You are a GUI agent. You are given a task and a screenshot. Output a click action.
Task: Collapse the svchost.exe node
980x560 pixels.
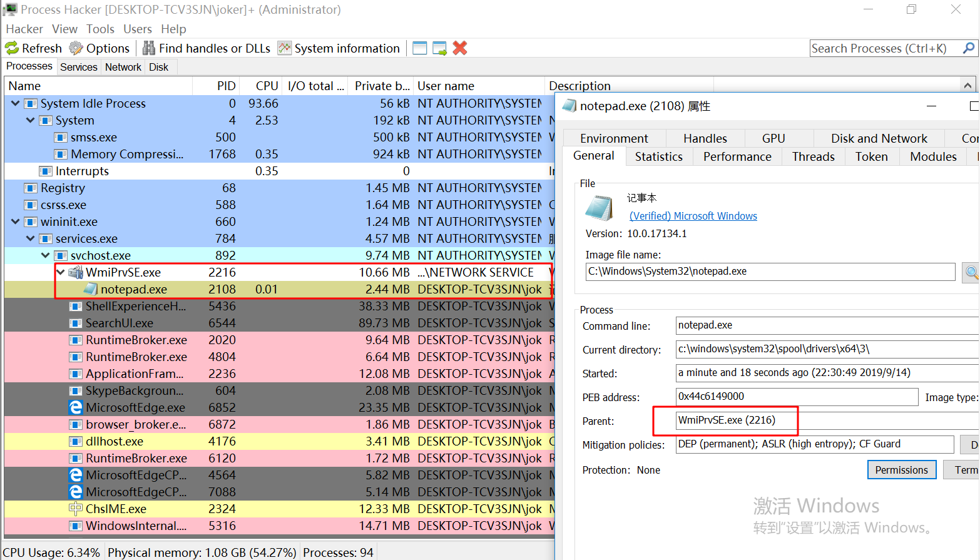click(x=44, y=255)
